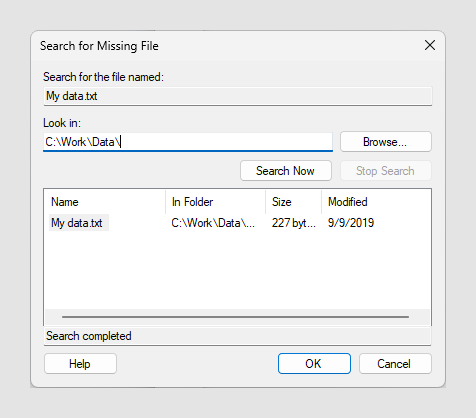Image resolution: width=476 pixels, height=418 pixels.
Task: Click empty area of the results list
Action: (x=237, y=270)
